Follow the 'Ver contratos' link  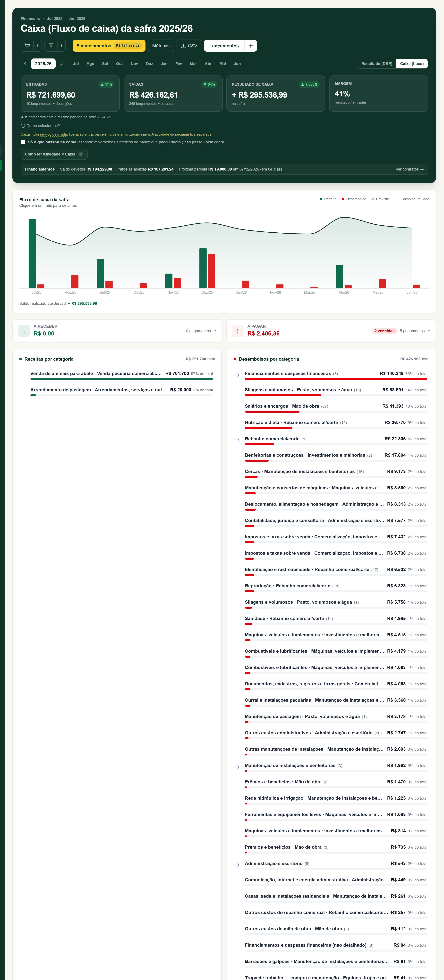point(409,169)
